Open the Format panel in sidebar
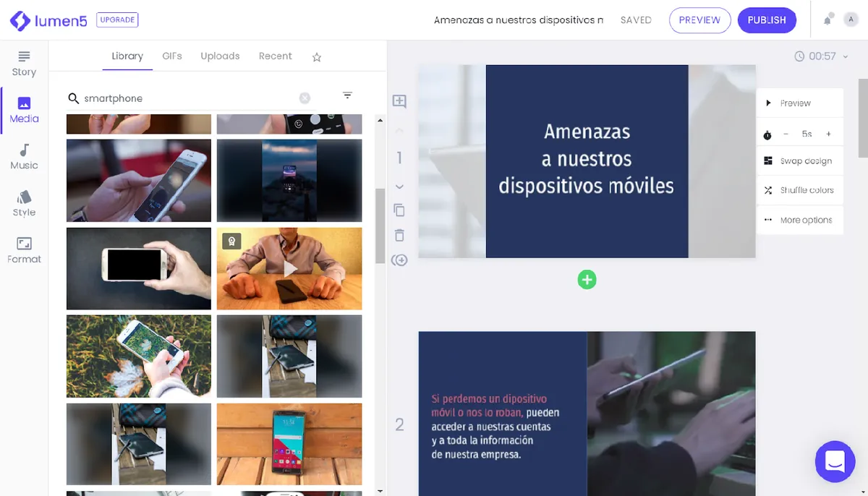 [x=24, y=251]
